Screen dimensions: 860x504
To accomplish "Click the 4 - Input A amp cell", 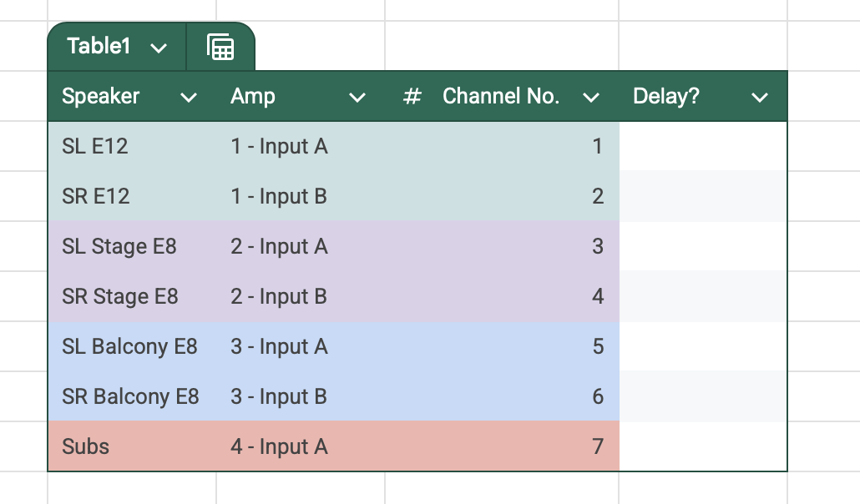I will (301, 446).
